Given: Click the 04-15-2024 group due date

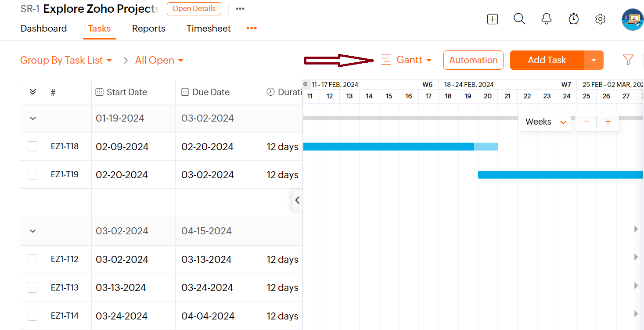Looking at the screenshot, I should point(206,231).
